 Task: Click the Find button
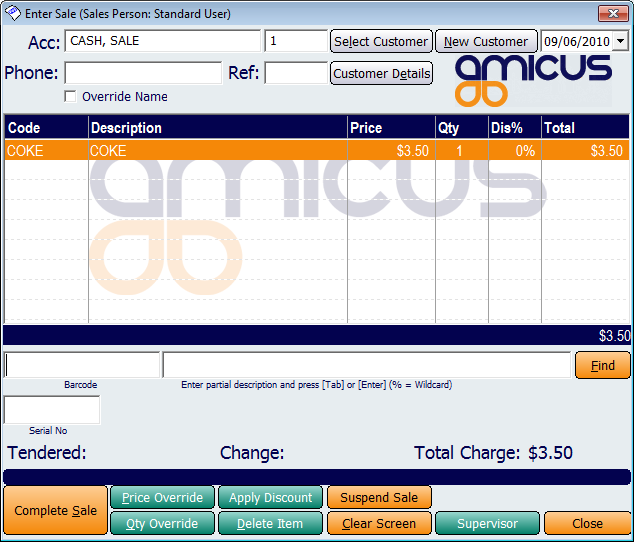602,365
